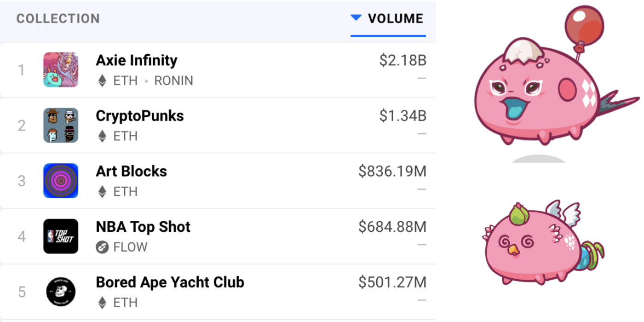644x322 pixels.
Task: Open the Bored Ape Yacht Club name link
Action: click(x=170, y=282)
